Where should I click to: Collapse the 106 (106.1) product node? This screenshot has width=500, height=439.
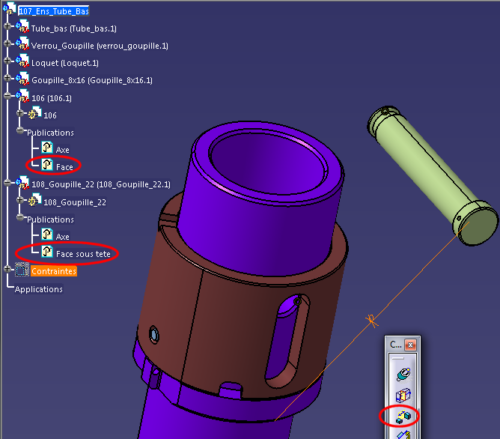8,96
